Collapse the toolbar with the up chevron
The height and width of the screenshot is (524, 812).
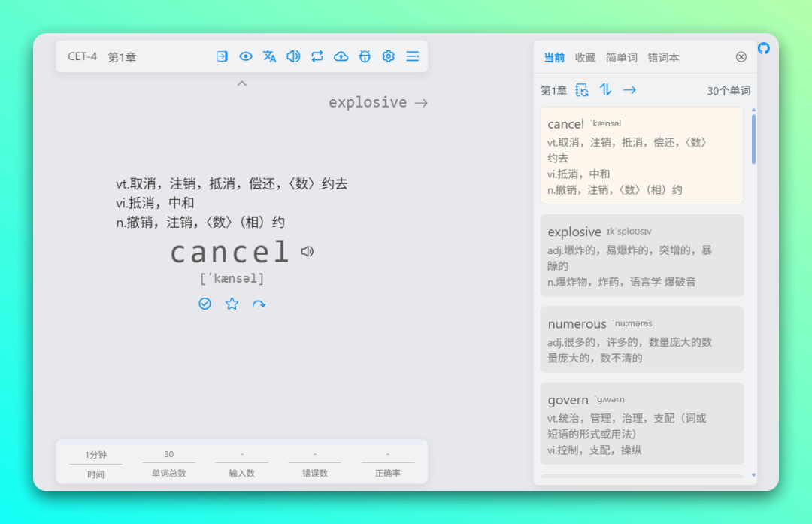(x=242, y=84)
